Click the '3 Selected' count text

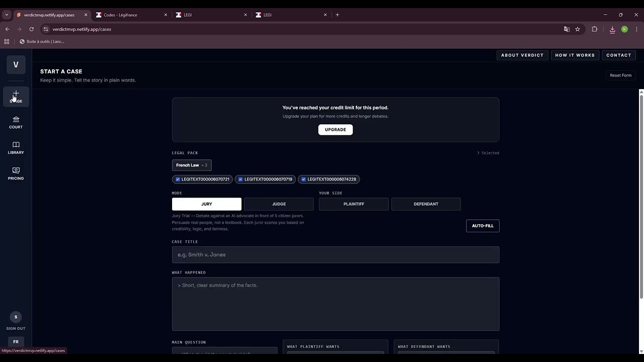[488, 153]
